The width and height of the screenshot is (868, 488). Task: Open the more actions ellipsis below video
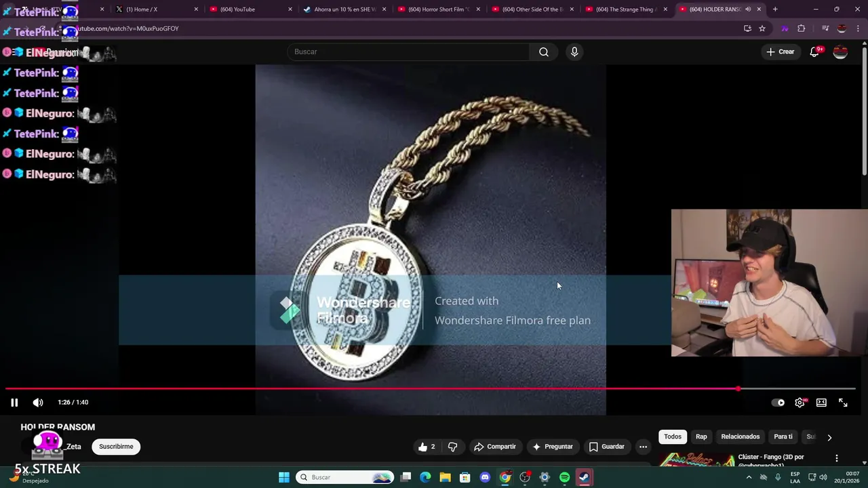pos(643,447)
